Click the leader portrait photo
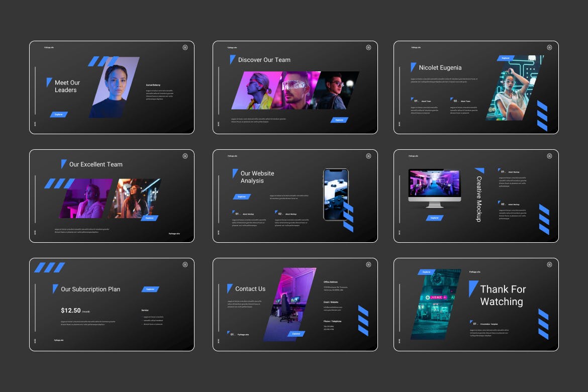Screen dimensions: 588x392 tap(115, 87)
